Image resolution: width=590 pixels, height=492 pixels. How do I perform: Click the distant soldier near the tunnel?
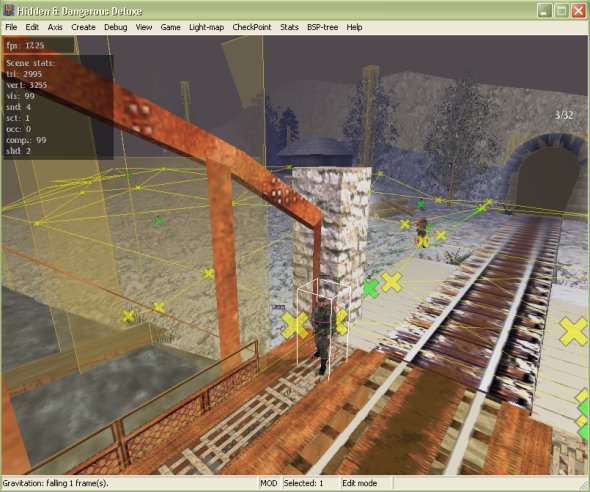pos(422,230)
